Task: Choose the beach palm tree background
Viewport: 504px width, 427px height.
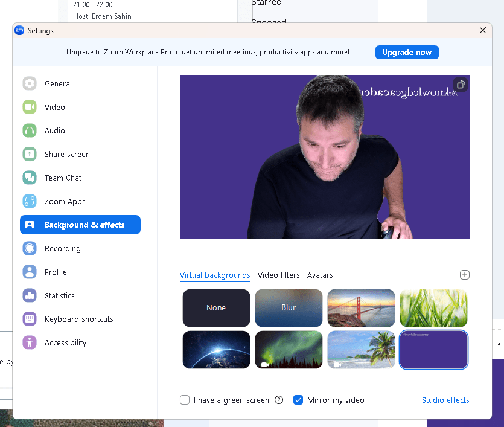Action: click(361, 350)
